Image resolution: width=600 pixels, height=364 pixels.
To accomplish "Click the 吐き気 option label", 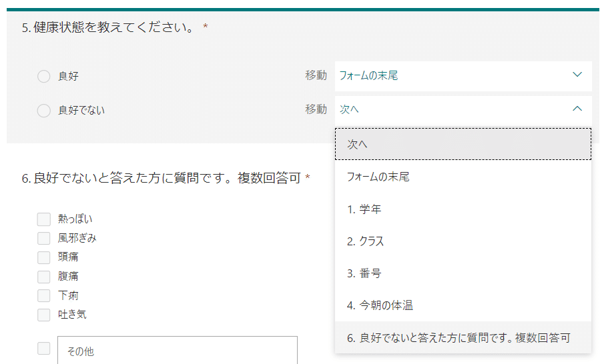I will (x=72, y=314).
